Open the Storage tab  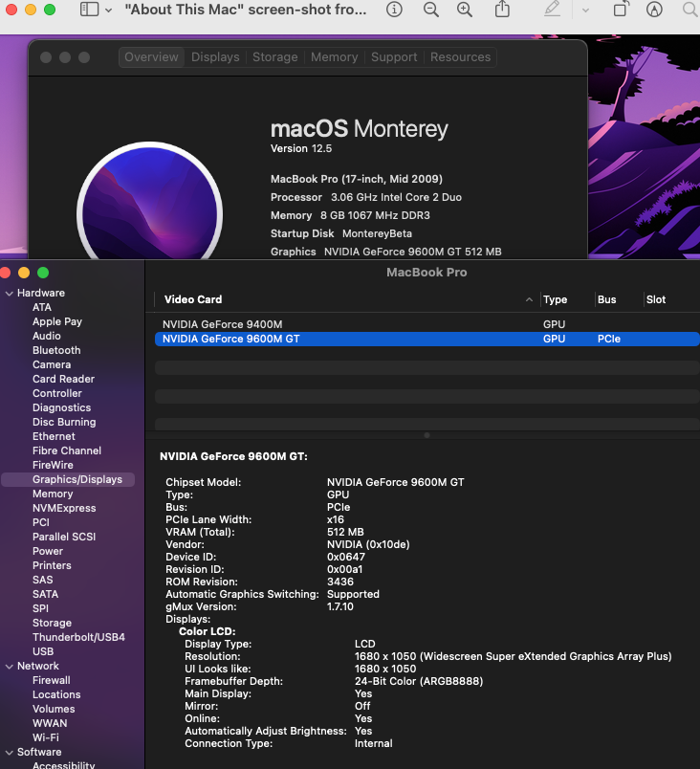275,56
